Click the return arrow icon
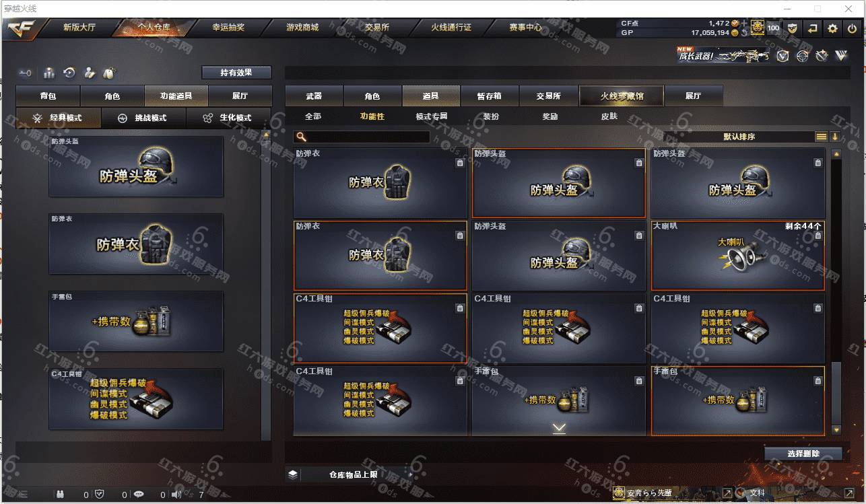 pos(813,28)
